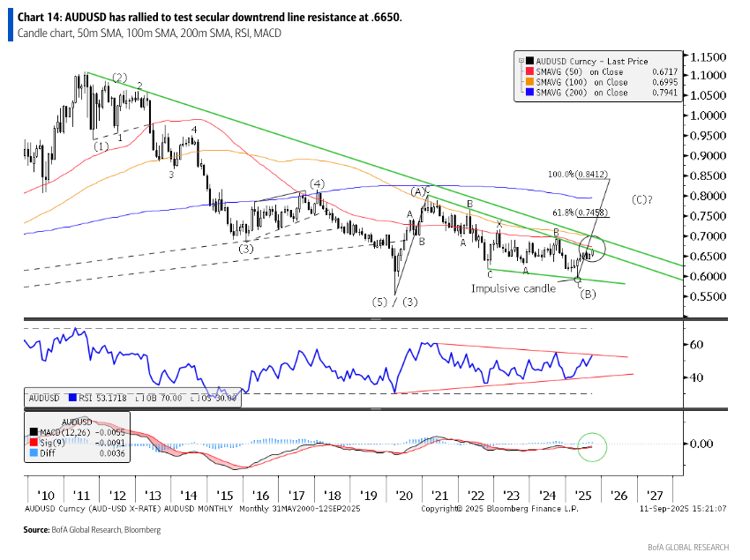Click the blue RSI legend marker
The width and height of the screenshot is (750, 560).
tap(73, 399)
